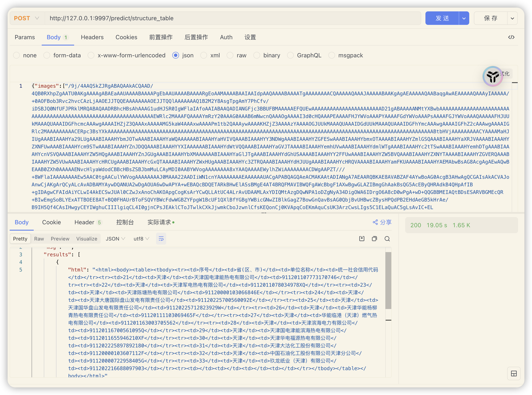Open share options for the response
Screen dimensions: 532x395
click(381, 222)
